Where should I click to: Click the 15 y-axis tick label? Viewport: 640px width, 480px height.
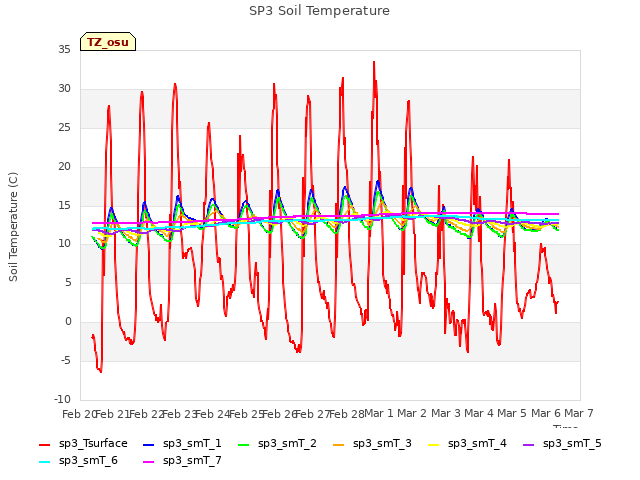click(64, 205)
